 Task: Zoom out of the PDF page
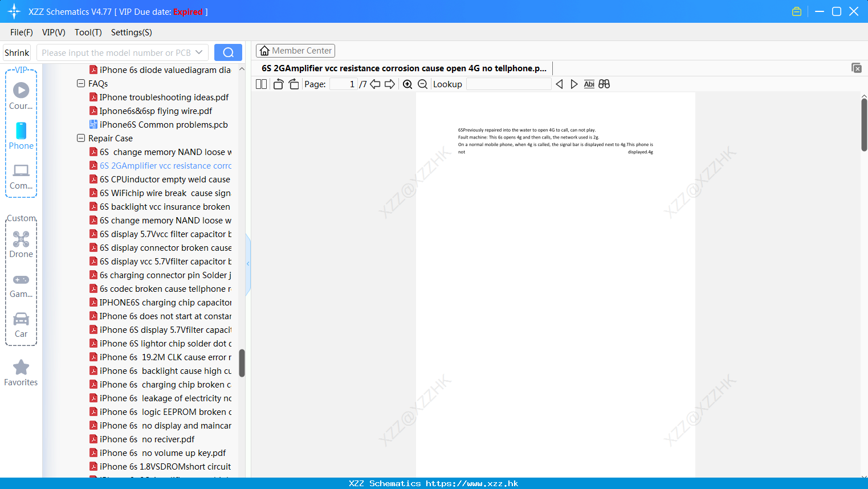pyautogui.click(x=422, y=84)
